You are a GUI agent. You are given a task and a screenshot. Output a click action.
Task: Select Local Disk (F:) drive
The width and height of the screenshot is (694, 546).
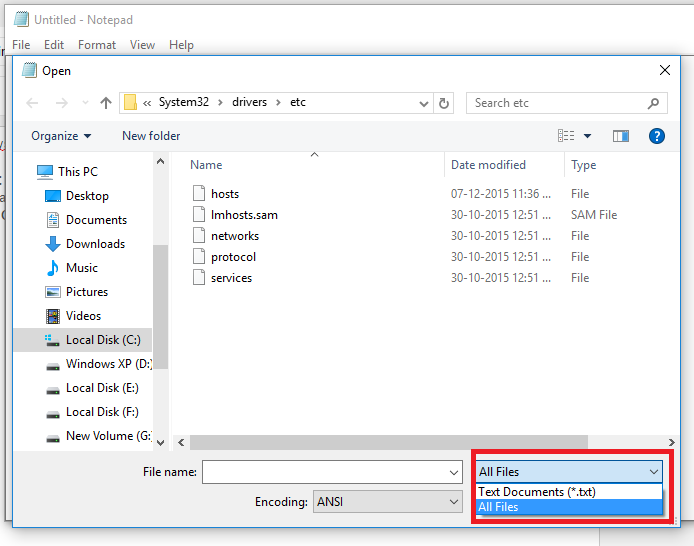point(102,412)
